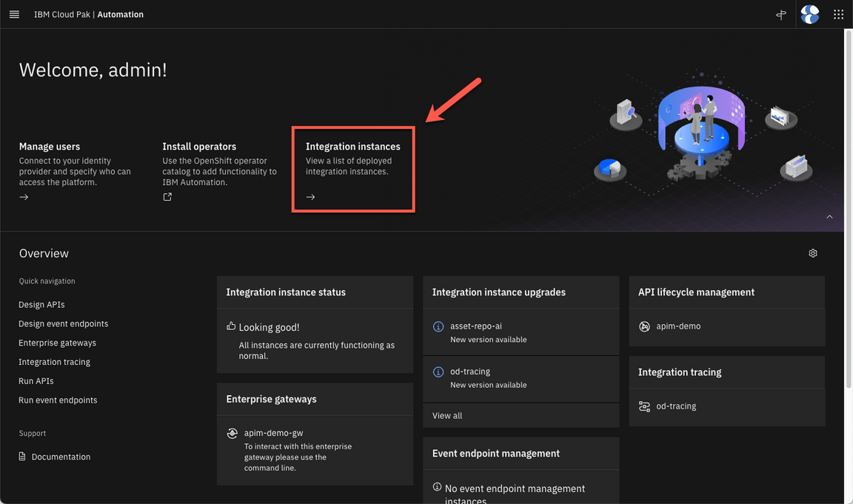Open the hamburger navigation menu

pos(14,14)
